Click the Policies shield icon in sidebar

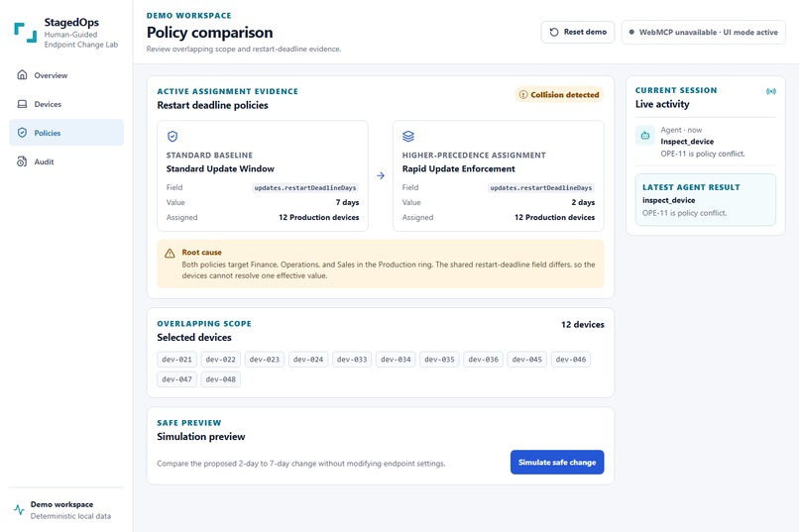[22, 133]
